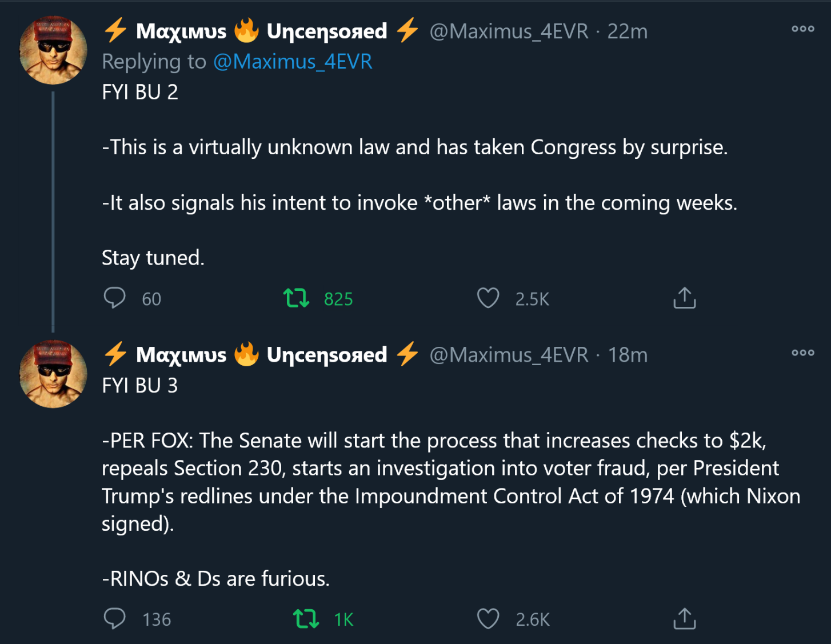Open more options on FYI BU 3 tweet

point(802,353)
